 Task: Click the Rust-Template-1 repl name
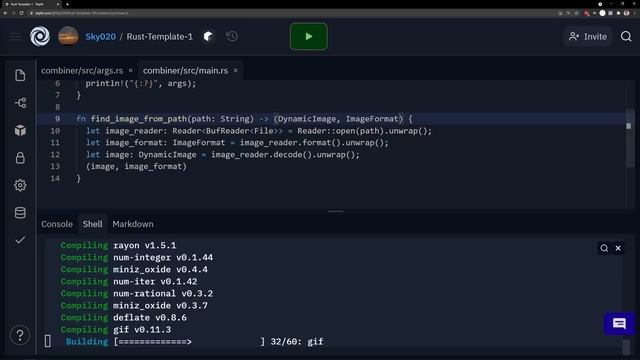coord(160,37)
